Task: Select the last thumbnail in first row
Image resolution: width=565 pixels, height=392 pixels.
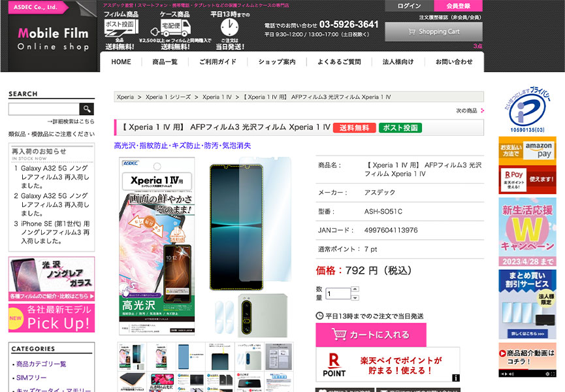Action: click(279, 356)
